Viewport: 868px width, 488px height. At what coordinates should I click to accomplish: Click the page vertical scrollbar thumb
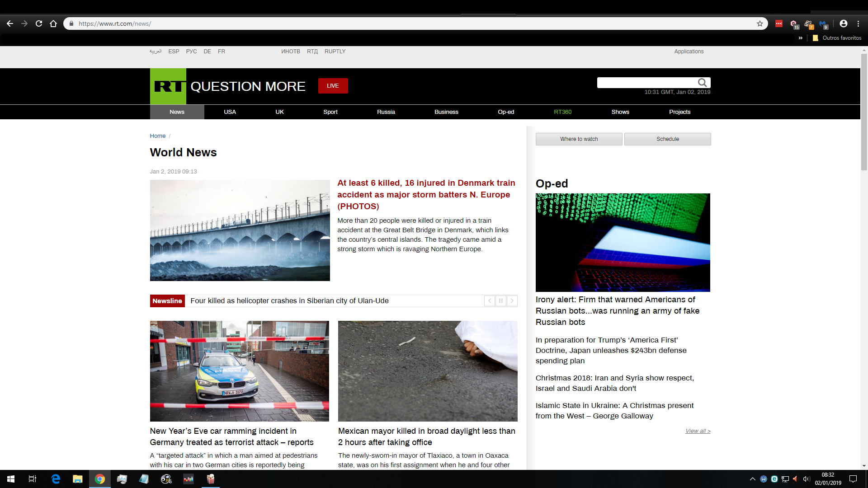[x=864, y=113]
